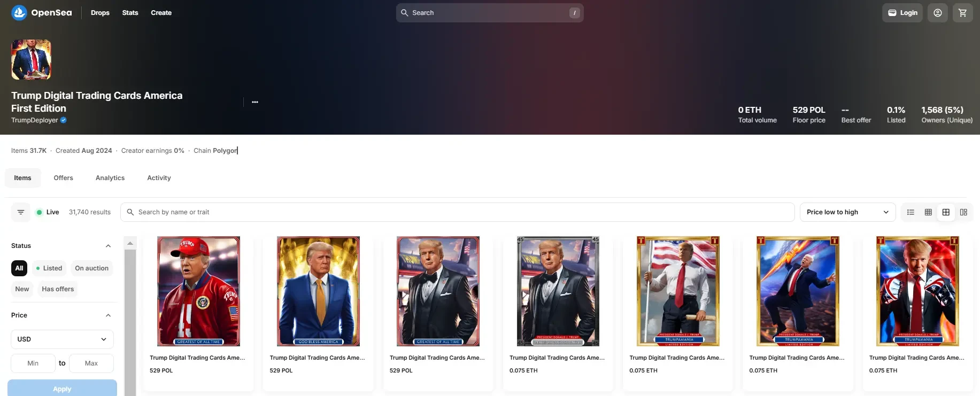Click the Search by name or trait field
This screenshot has width=980, height=396.
coord(457,212)
